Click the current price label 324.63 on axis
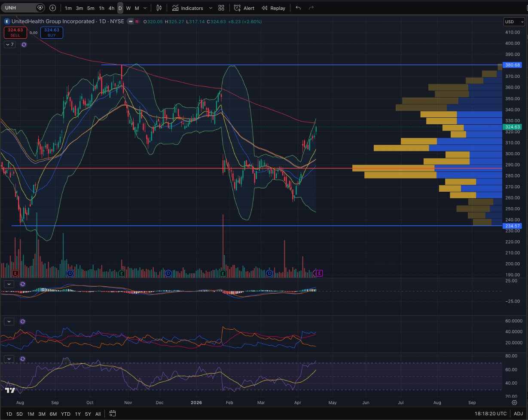 point(513,127)
